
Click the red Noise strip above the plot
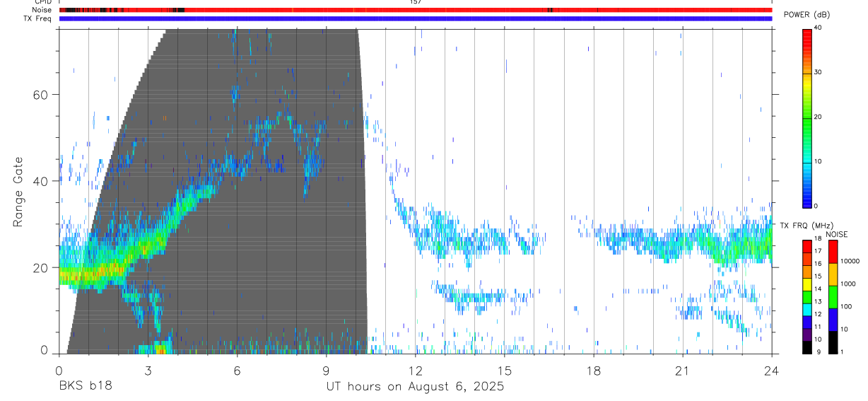(416, 10)
